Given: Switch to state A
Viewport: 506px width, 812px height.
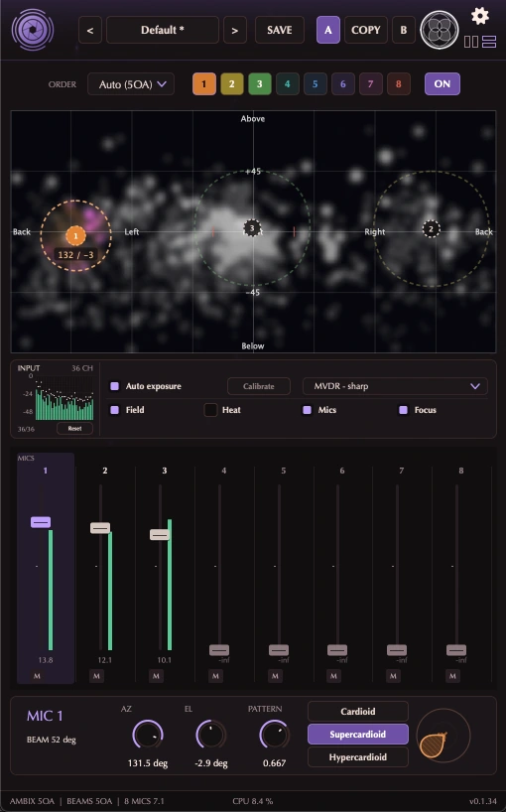Looking at the screenshot, I should pyautogui.click(x=328, y=30).
